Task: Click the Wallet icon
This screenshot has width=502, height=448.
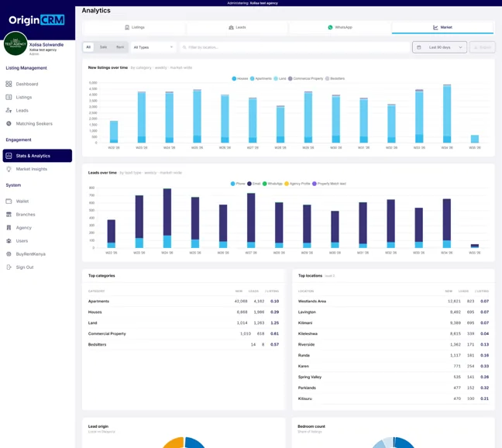Action: point(9,201)
